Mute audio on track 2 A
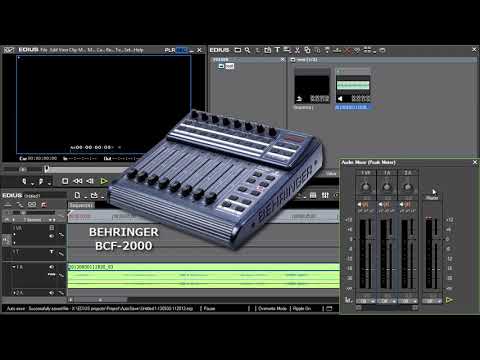Viewport: 480px width, 360px height. coord(52,293)
